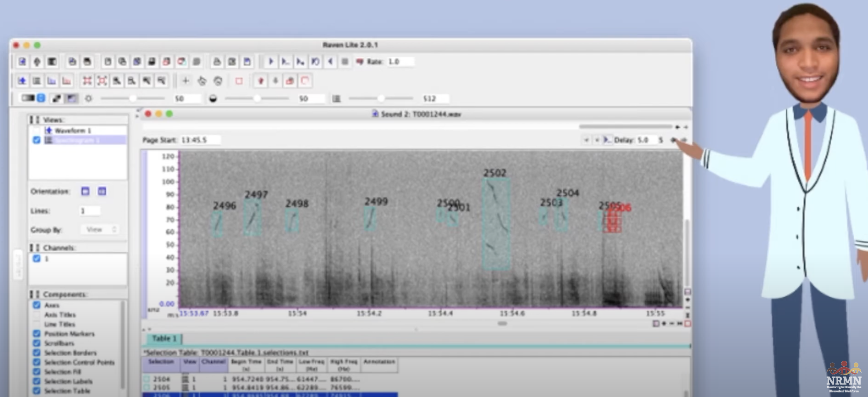Start playback with the Play icon
This screenshot has height=397, width=868.
click(271, 62)
